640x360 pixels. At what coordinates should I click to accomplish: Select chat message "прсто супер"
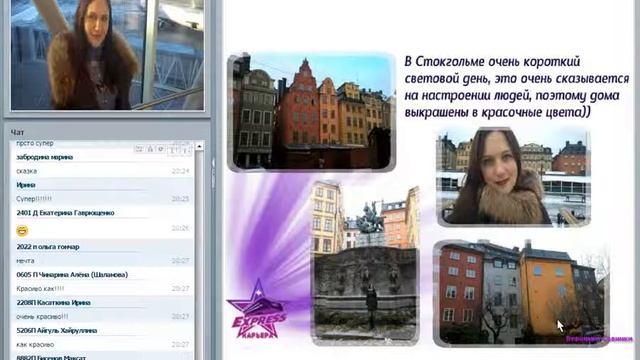(x=35, y=143)
